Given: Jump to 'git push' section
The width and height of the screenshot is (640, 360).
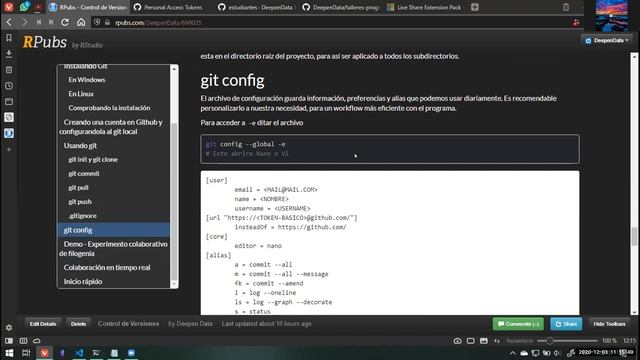Looking at the screenshot, I should [80, 202].
